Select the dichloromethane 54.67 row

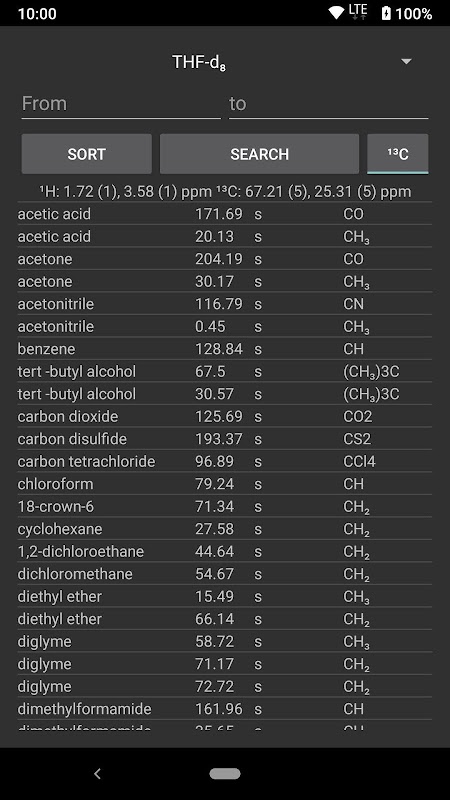[x=224, y=574]
